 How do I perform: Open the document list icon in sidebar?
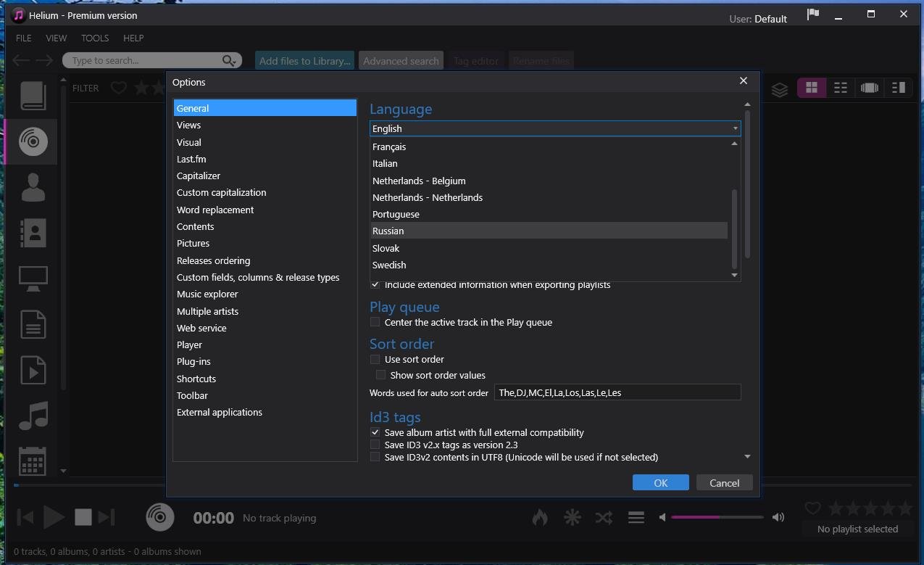[33, 324]
